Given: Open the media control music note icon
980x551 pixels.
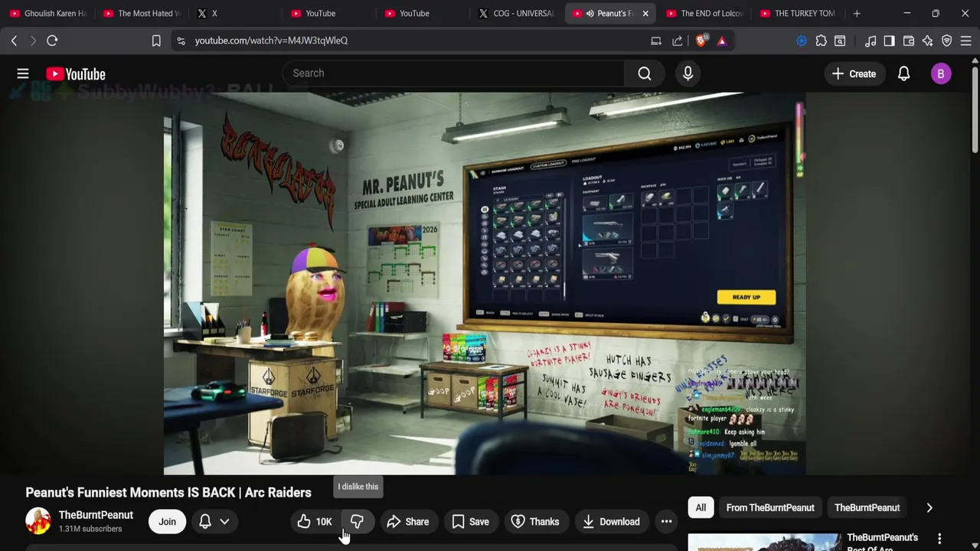Looking at the screenshot, I should tap(871, 41).
